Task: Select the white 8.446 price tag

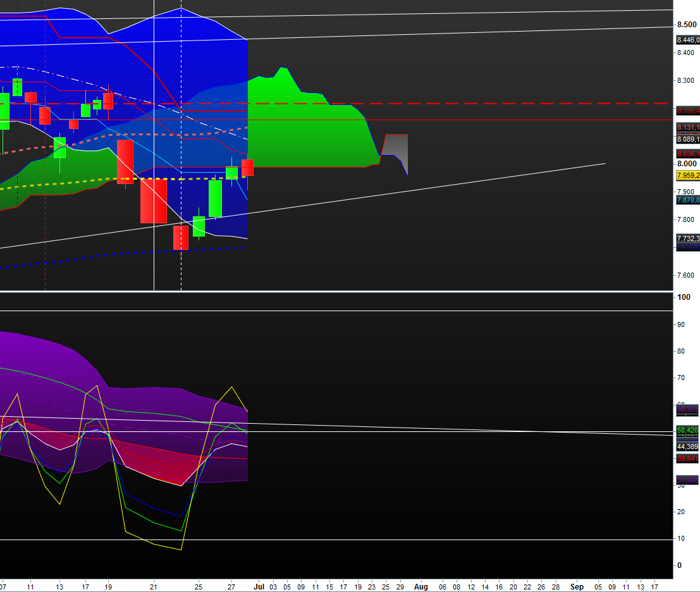Action: pyautogui.click(x=688, y=40)
